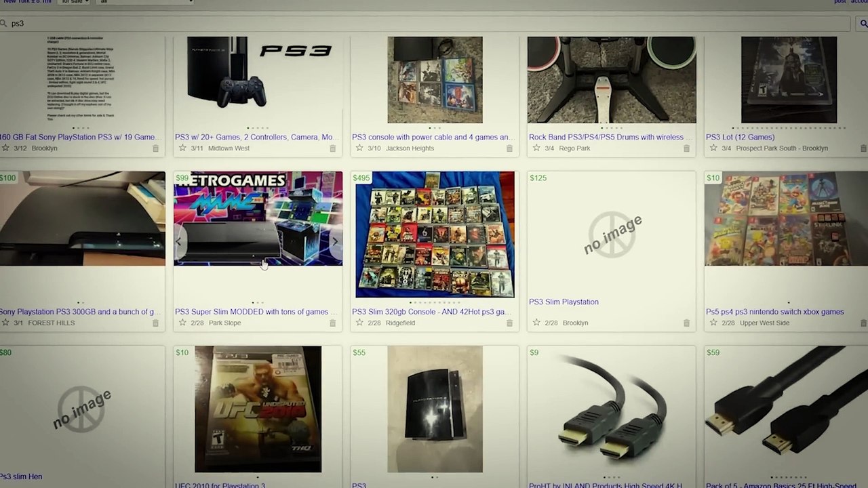Click the 'Rego Park' location text
Screen dimensions: 868x488
[575, 148]
